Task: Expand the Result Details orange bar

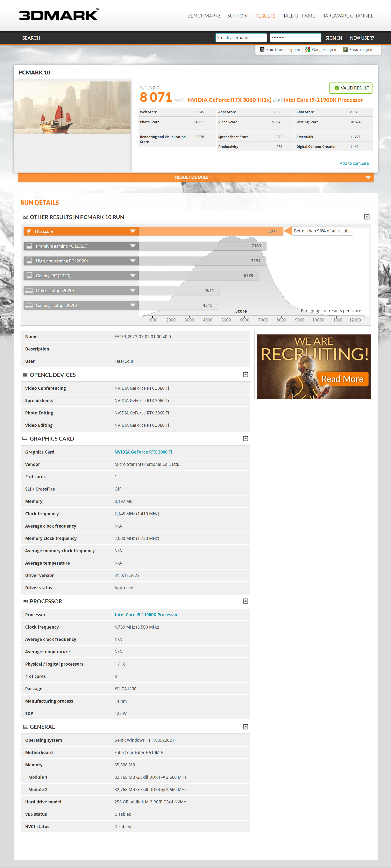Action: coord(196,177)
